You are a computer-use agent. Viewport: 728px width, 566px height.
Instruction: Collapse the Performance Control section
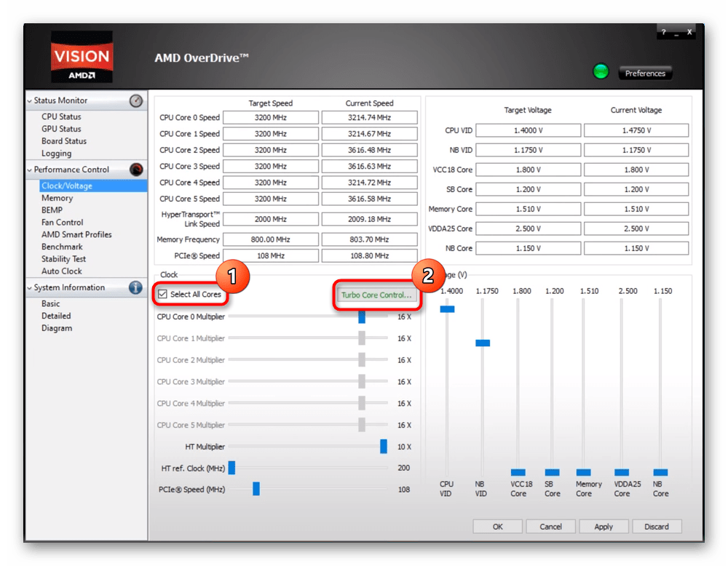(30, 170)
